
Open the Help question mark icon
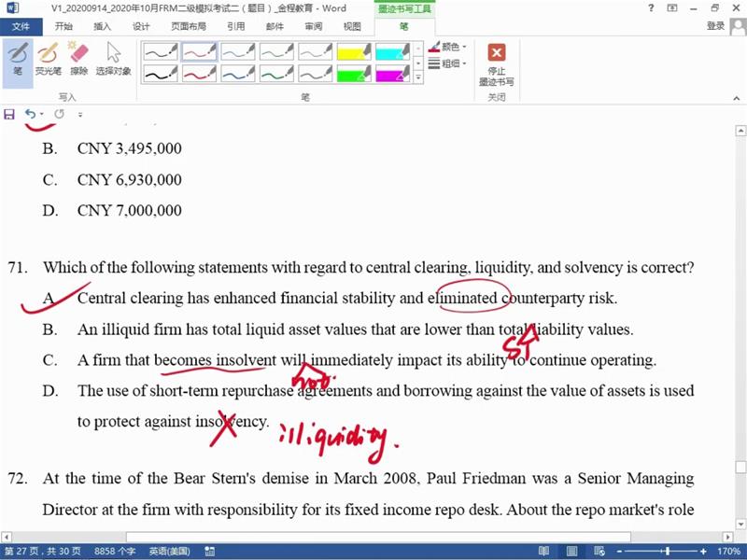coord(651,8)
